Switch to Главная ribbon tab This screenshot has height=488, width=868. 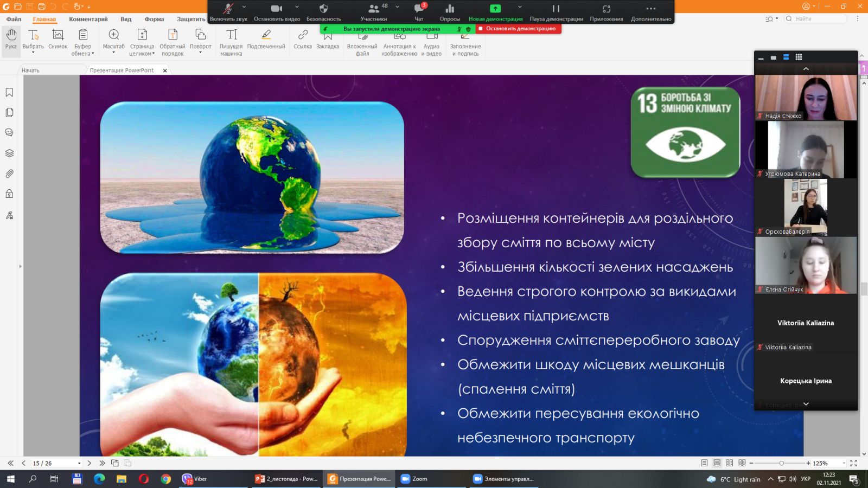pos(44,19)
